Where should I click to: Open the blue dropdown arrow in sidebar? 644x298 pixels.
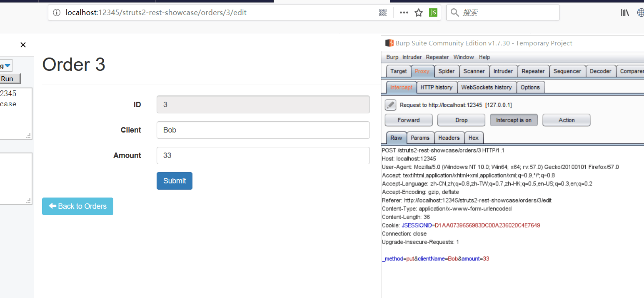coord(7,65)
